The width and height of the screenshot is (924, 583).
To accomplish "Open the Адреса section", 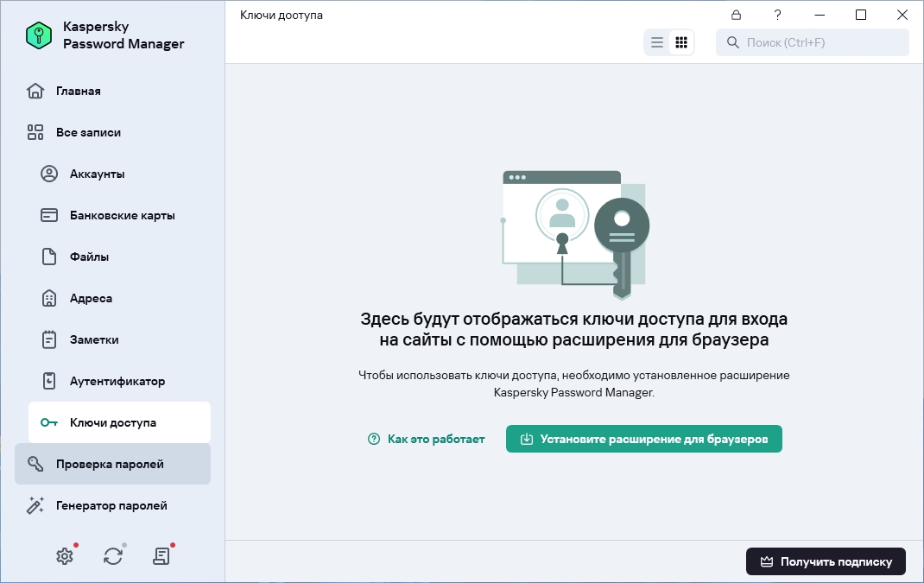I will pos(119,298).
